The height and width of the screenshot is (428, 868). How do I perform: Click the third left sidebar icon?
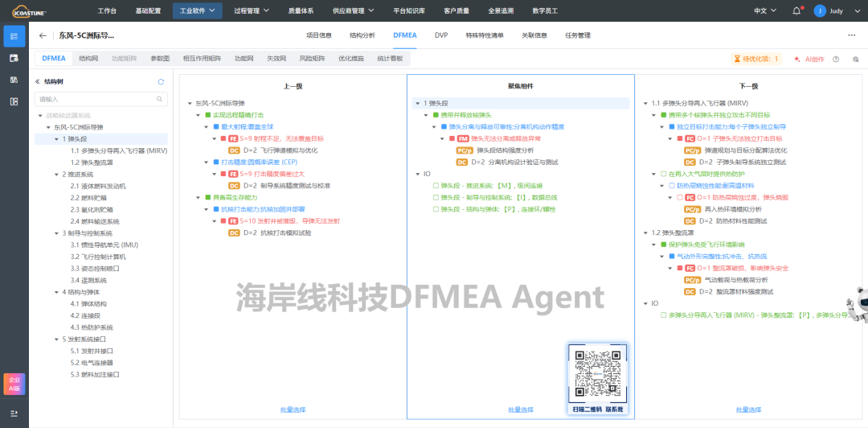pos(14,80)
